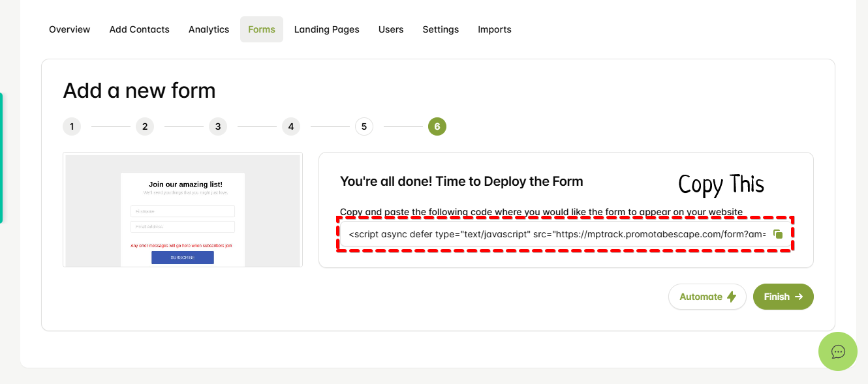Viewport: 868px width, 384px height.
Task: Return to step 3 of the form setup
Action: pos(218,126)
